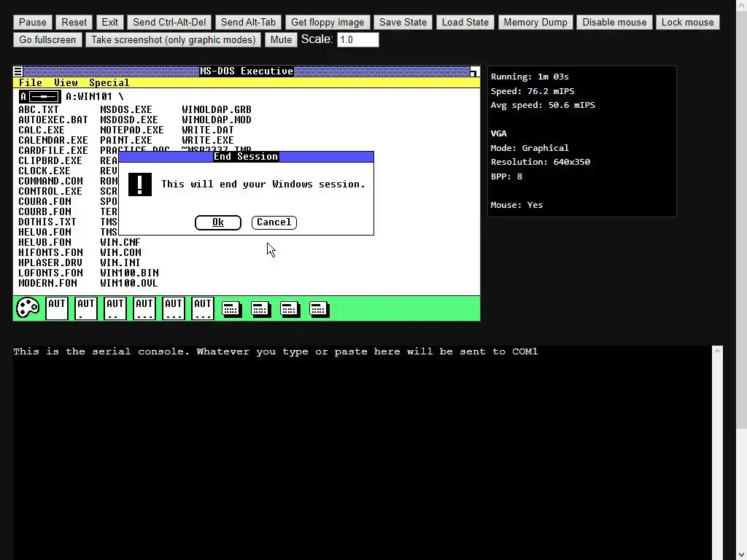Click the Exit button
The image size is (747, 560).
point(109,23)
